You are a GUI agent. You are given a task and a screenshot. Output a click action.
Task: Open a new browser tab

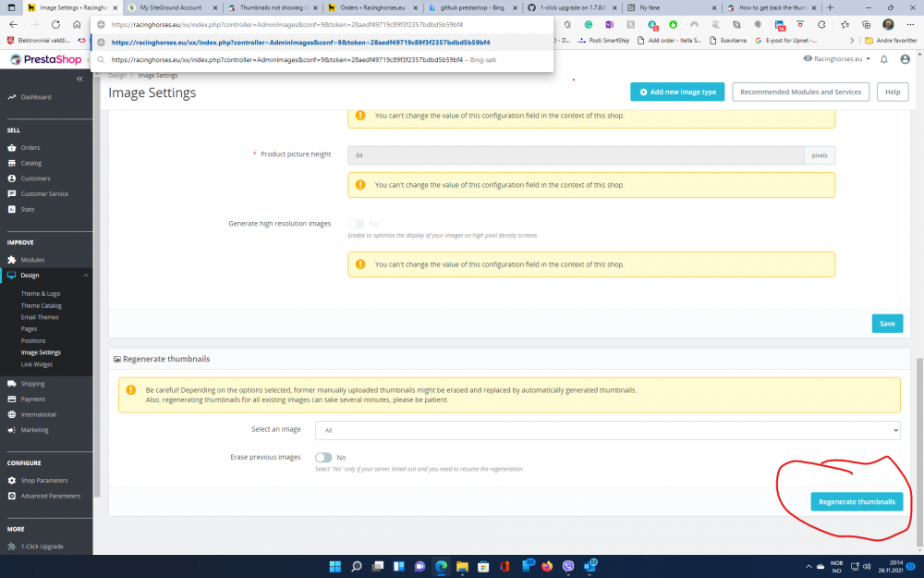[831, 7]
